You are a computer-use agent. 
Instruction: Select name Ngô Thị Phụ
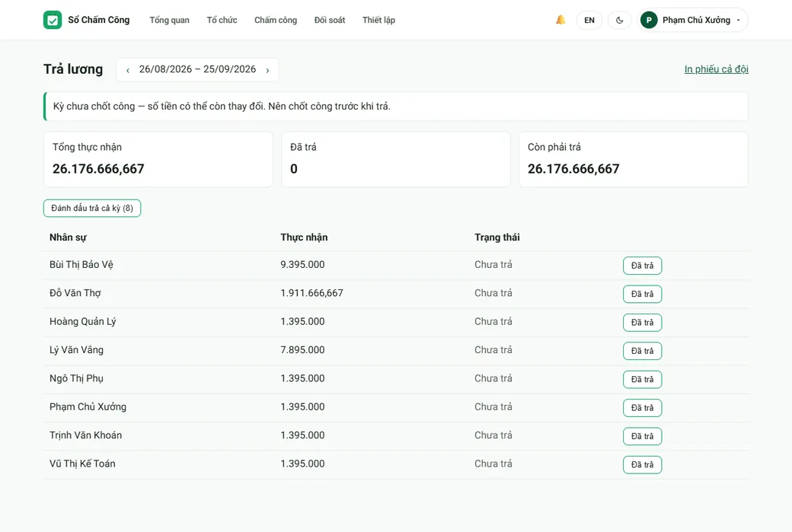coord(76,378)
